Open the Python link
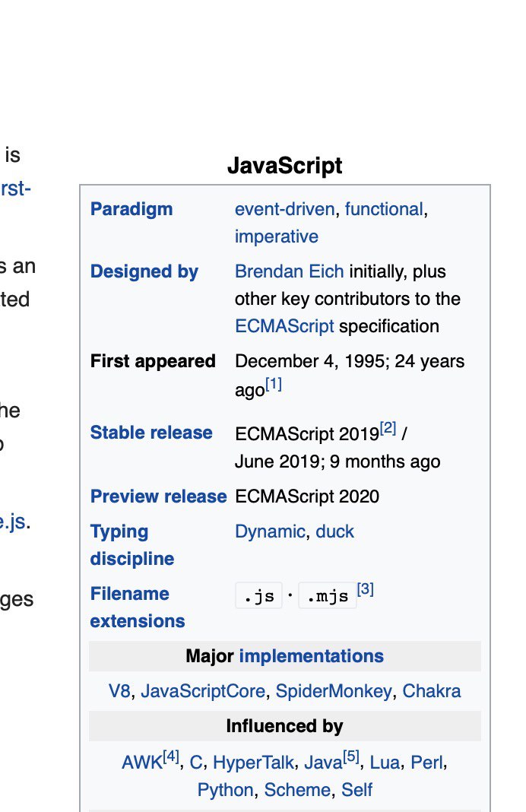This screenshot has width=526, height=812. tap(225, 790)
